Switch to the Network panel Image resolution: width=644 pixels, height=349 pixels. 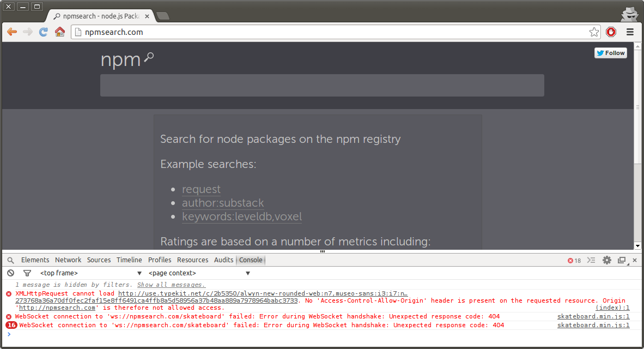68,260
